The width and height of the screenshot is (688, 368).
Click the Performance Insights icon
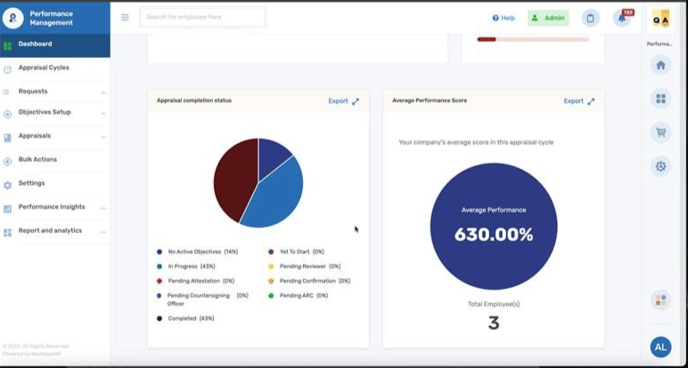tap(7, 209)
